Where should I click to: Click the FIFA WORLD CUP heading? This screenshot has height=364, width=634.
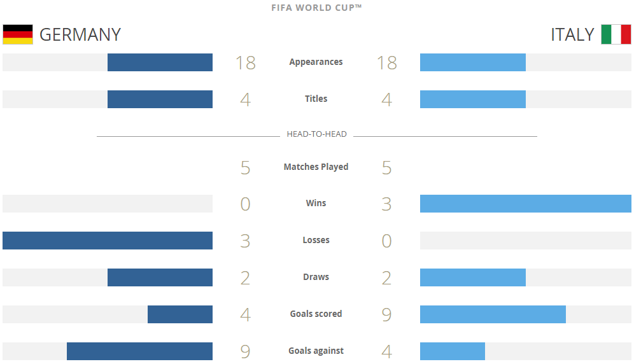pyautogui.click(x=316, y=8)
